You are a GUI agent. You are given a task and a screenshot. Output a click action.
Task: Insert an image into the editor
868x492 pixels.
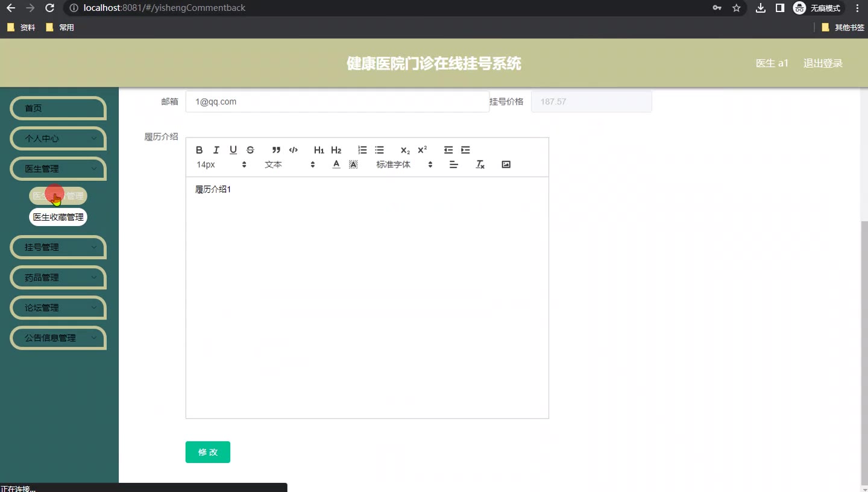click(x=506, y=165)
